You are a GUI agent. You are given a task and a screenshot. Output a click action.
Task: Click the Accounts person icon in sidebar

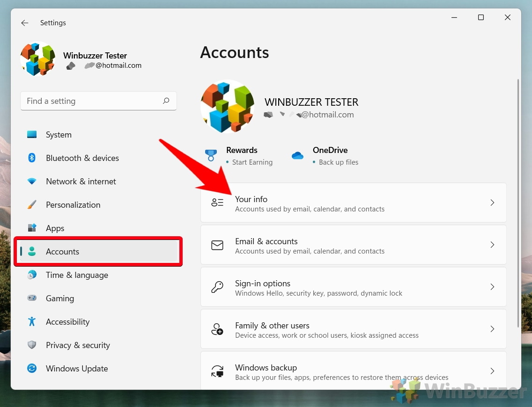tap(32, 251)
